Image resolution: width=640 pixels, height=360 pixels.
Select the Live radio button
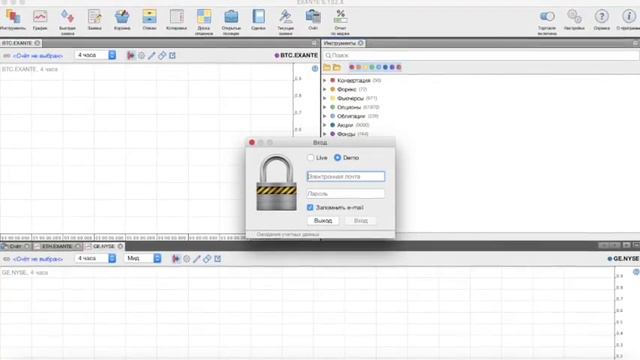[x=311, y=158]
